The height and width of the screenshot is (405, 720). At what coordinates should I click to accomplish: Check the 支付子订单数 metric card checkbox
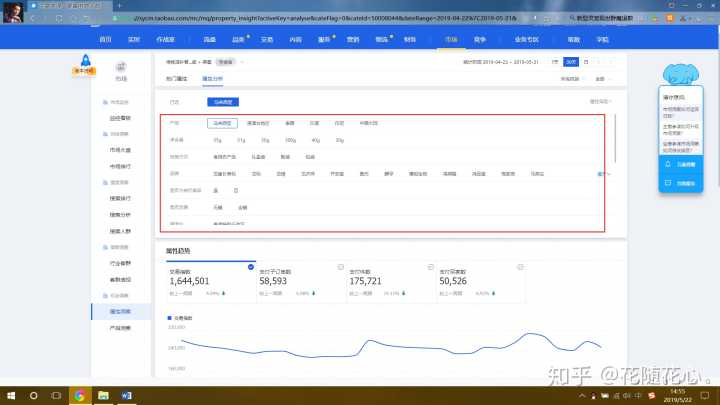tap(341, 266)
